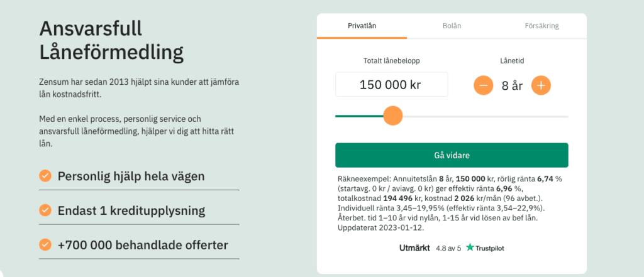This screenshot has height=277, width=644.
Task: Focus the 150 000 kr loan amount field
Action: coord(391,85)
